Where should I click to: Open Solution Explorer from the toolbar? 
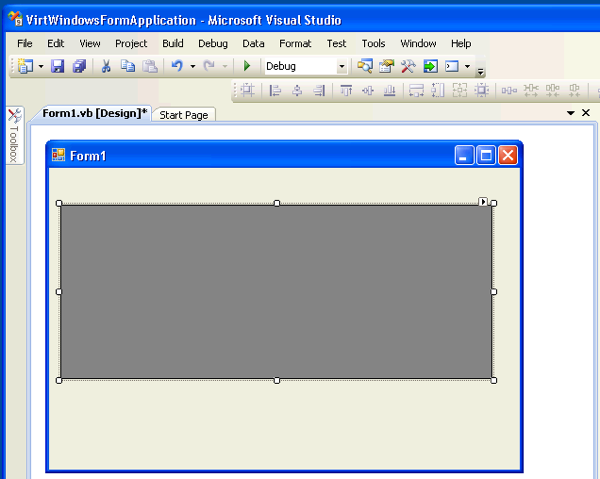364,66
